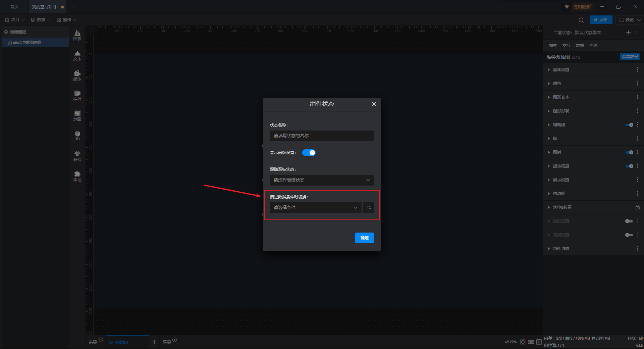Toggle the 辅助线 switch
The height and width of the screenshot is (349, 644).
tap(629, 125)
